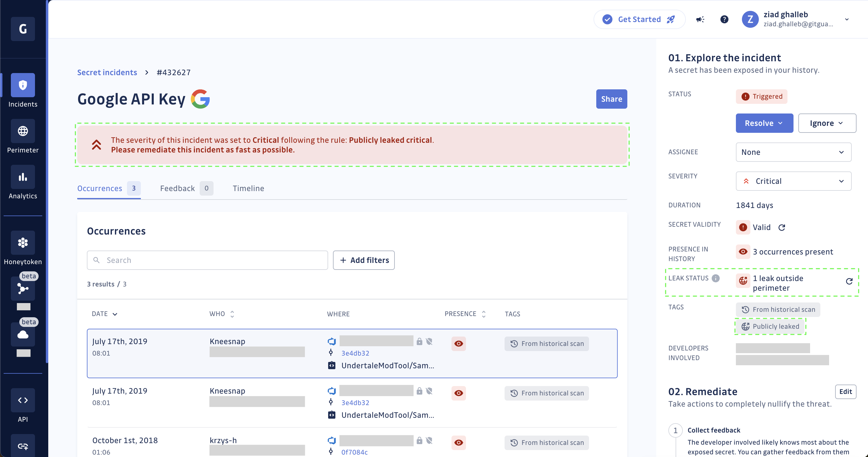
Task: Expand the user account menu chevron
Action: [x=847, y=20]
